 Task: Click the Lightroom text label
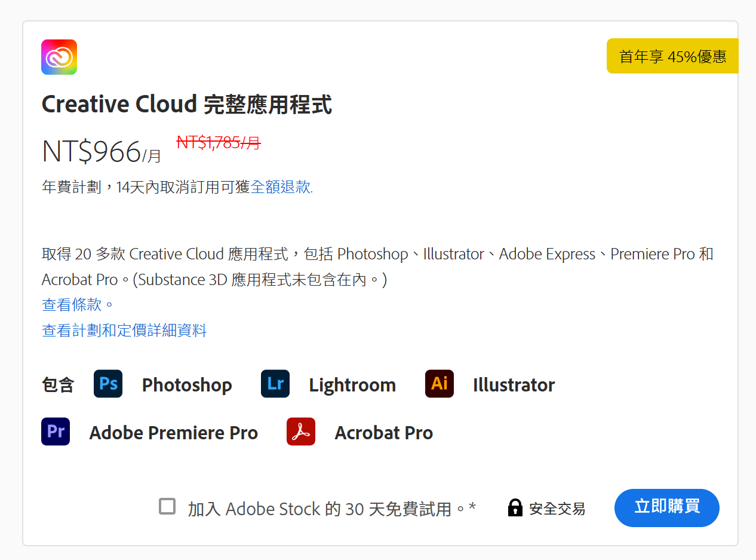point(352,385)
